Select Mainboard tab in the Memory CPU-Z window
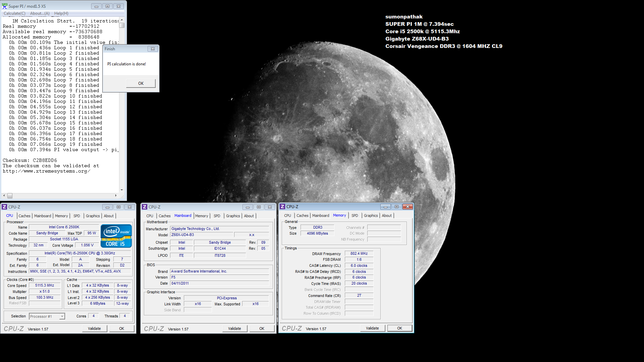This screenshot has width=644, height=362. [x=321, y=216]
